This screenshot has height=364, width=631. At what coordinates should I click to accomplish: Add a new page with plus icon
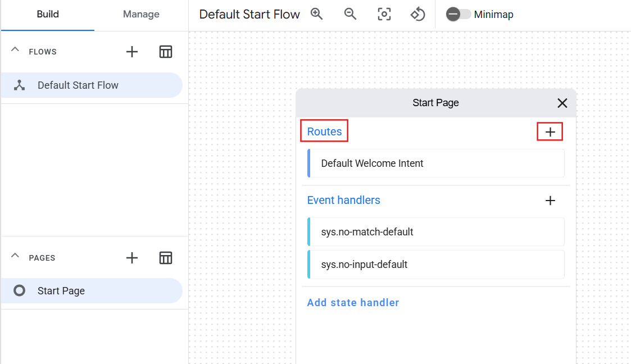click(x=132, y=258)
